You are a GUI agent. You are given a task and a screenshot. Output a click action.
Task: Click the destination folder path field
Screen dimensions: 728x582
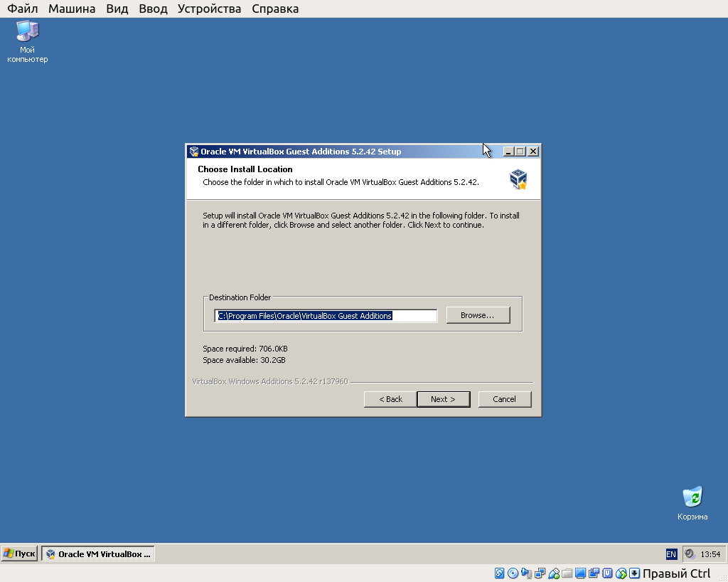point(326,316)
